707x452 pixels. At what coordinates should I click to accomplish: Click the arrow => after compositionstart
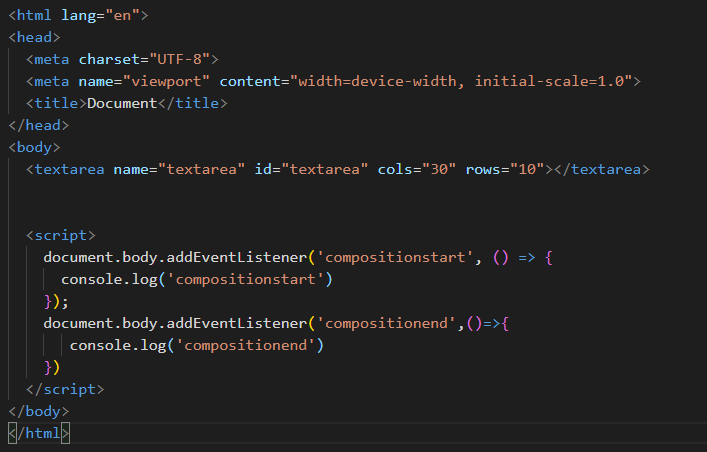(x=527, y=258)
